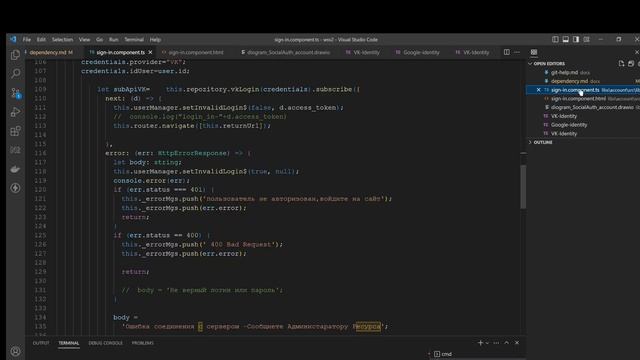The image size is (640, 360).
Task: Close sign-in.component.ts in Open Editors list
Action: point(538,90)
